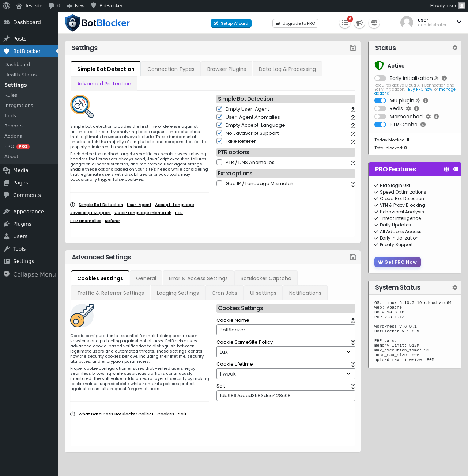Open Redis gear settings icon
The width and height of the screenshot is (468, 476).
(409, 108)
